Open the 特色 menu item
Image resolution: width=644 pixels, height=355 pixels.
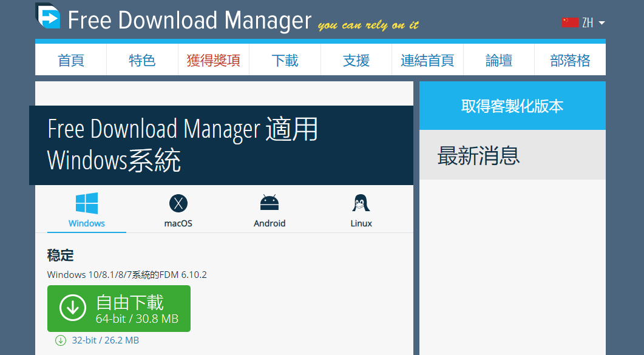[142, 60]
